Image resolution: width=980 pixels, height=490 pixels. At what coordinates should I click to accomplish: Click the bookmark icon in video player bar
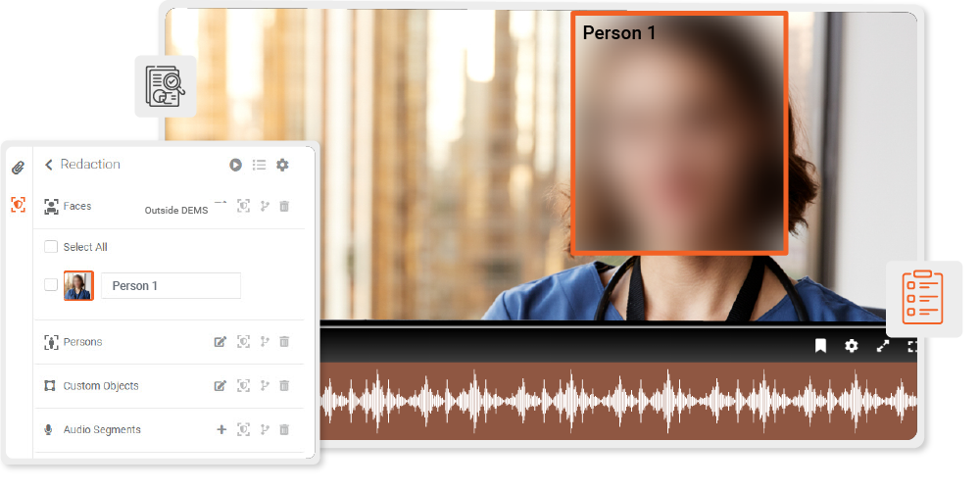(x=820, y=346)
